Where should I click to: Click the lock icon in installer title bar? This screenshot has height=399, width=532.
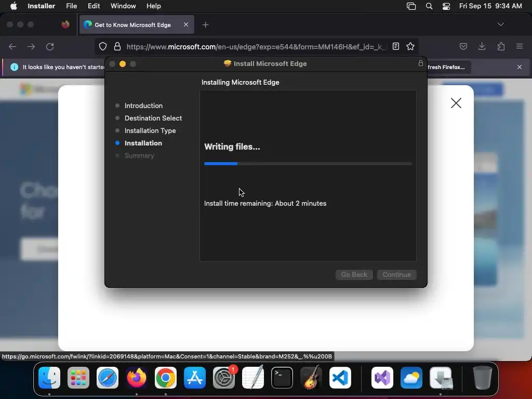pyautogui.click(x=420, y=63)
